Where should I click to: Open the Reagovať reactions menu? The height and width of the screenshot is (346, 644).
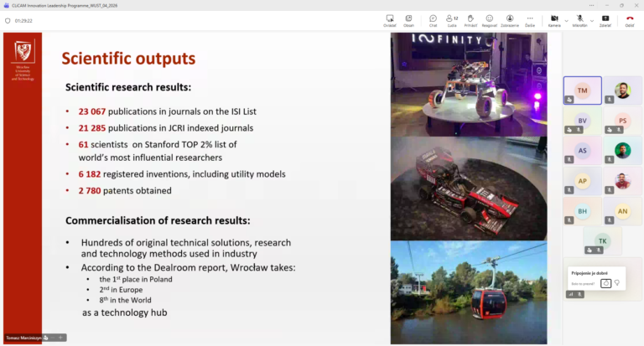tap(490, 19)
